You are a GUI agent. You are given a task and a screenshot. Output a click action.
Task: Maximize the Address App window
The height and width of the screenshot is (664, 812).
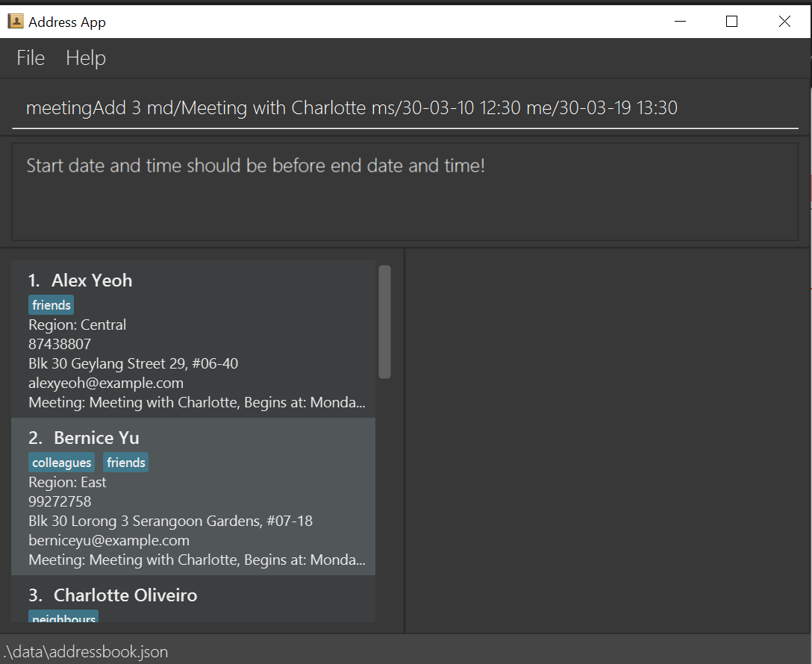click(x=731, y=21)
